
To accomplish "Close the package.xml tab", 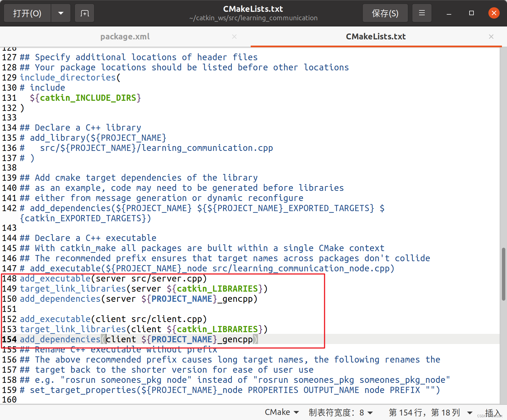I will tap(234, 37).
